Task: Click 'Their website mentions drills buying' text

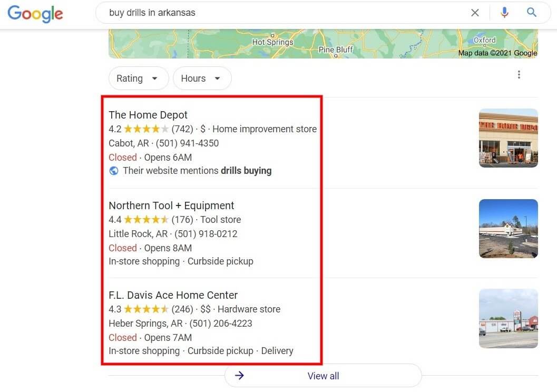Action: click(x=197, y=171)
